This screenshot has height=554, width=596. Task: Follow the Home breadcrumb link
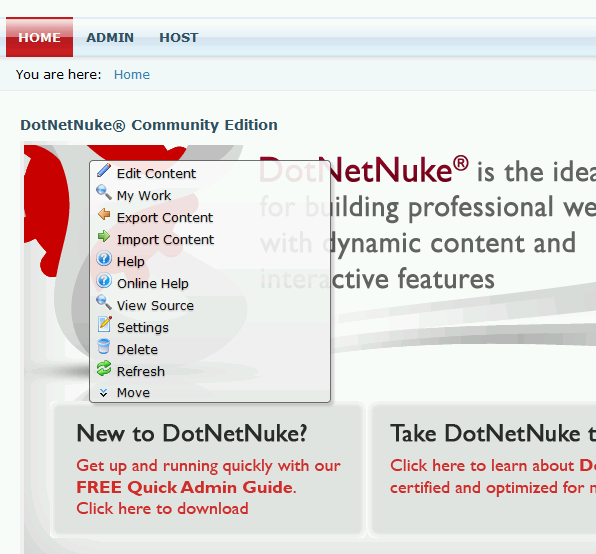132,74
